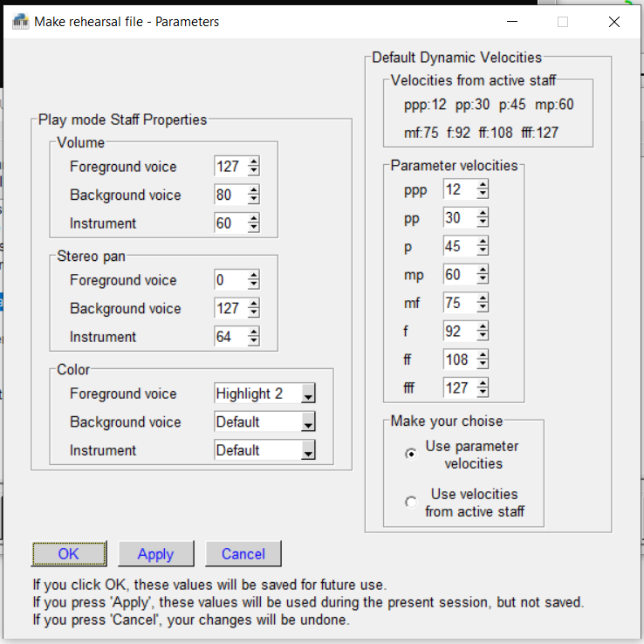This screenshot has width=644, height=644.
Task: Decrease mp parameter velocity
Action: pos(483,279)
